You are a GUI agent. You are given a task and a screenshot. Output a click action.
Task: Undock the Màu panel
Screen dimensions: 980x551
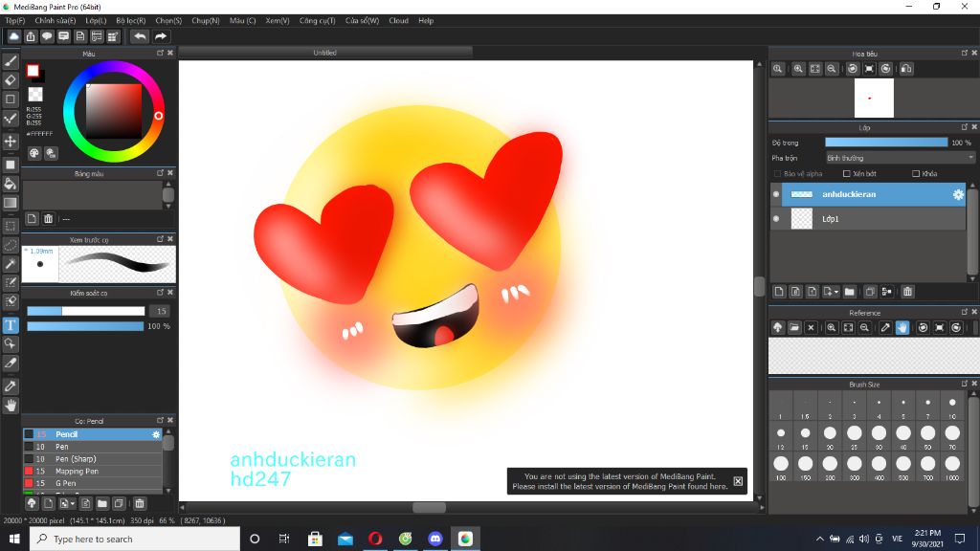coord(160,54)
